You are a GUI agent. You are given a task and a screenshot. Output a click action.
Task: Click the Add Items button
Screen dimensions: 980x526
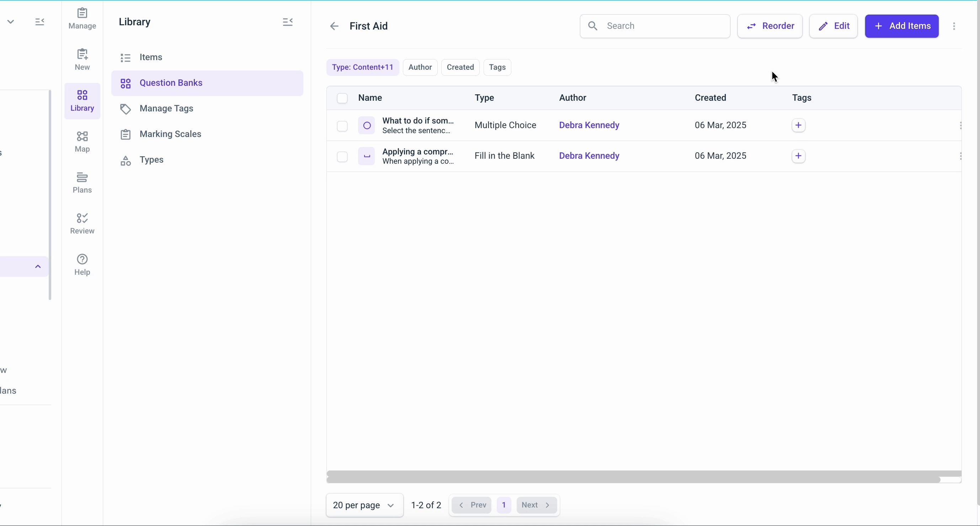902,26
